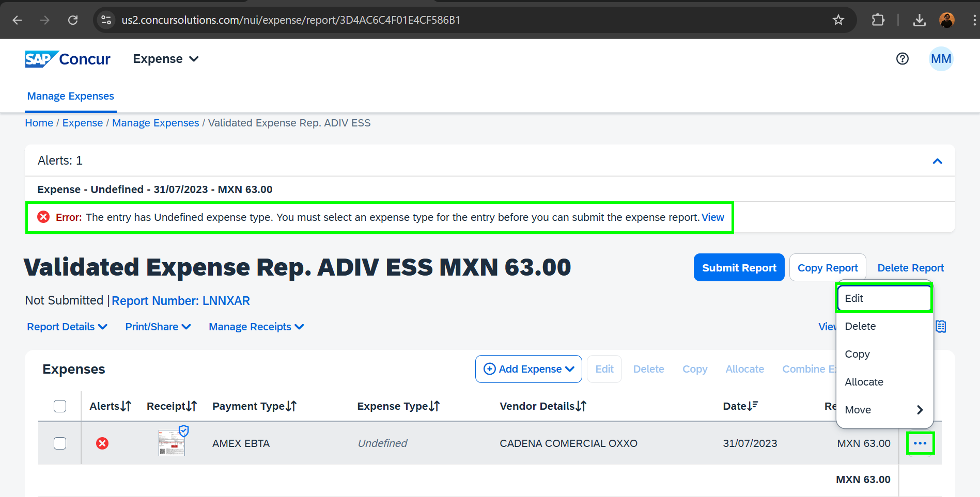Tick the CADENA COMERCIAL OXXO expense checkbox
980x497 pixels.
coord(60,443)
